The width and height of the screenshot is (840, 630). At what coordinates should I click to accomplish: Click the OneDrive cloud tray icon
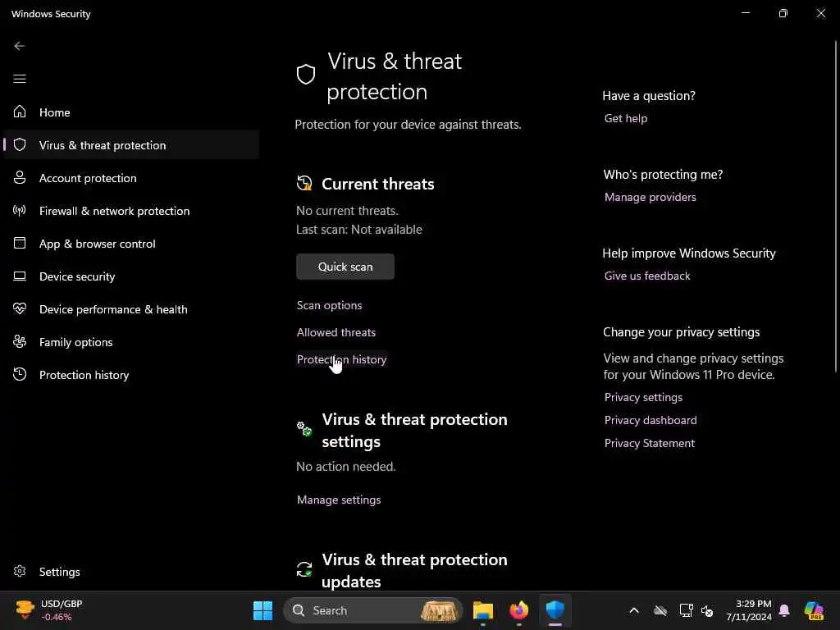[x=660, y=610]
